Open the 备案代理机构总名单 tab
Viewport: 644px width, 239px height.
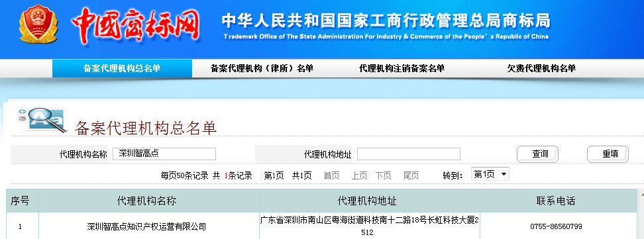click(x=122, y=68)
